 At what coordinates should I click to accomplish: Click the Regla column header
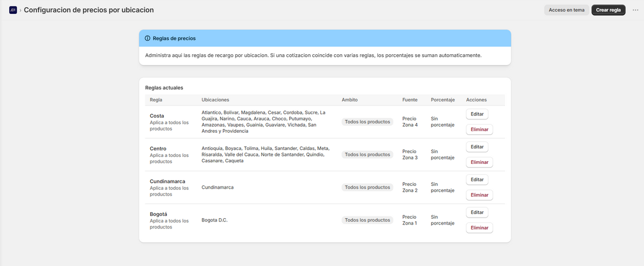[156, 100]
